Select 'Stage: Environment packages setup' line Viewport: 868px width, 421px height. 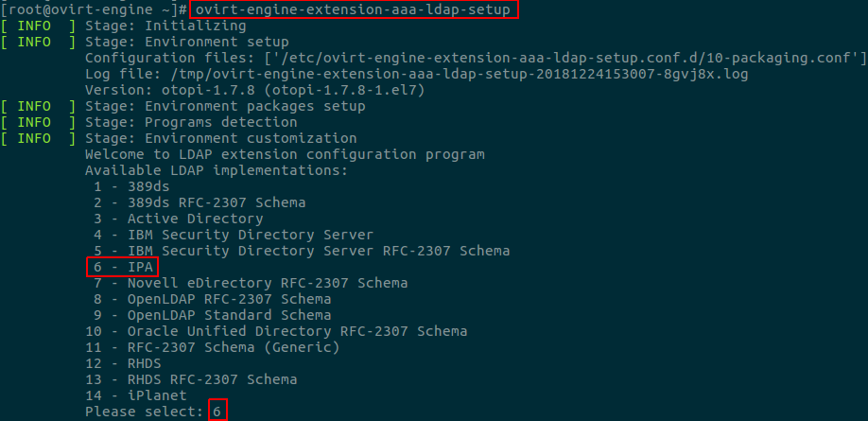[225, 106]
